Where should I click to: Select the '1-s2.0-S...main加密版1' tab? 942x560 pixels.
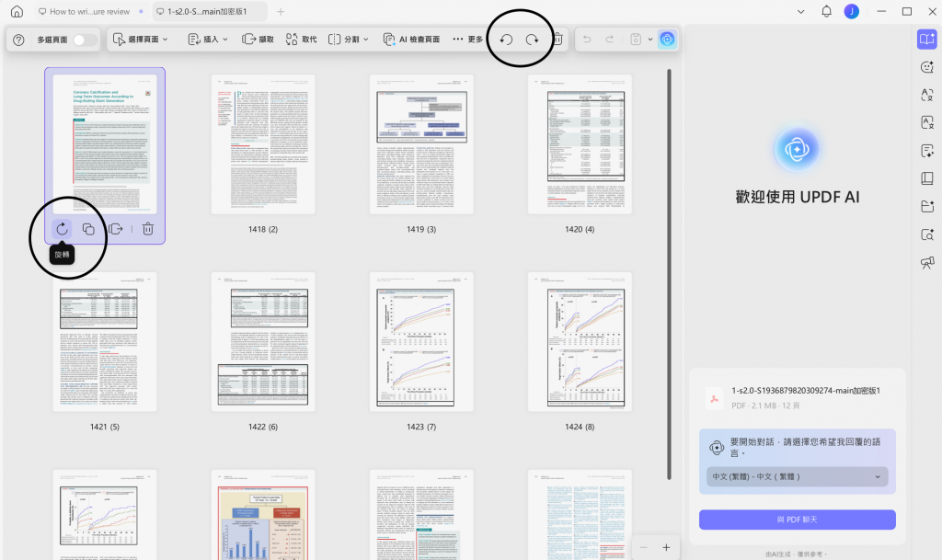209,11
